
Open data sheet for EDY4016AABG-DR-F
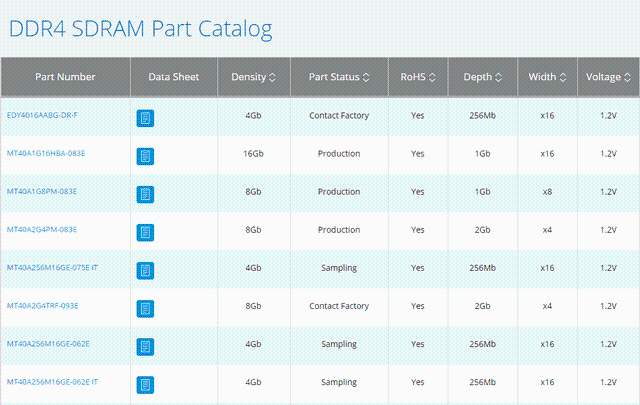145,118
